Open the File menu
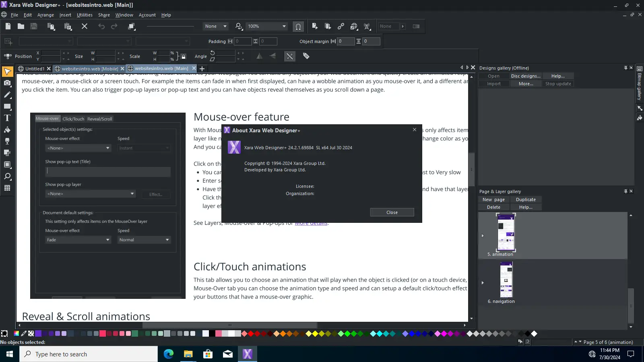This screenshot has height=362, width=644. (x=14, y=15)
